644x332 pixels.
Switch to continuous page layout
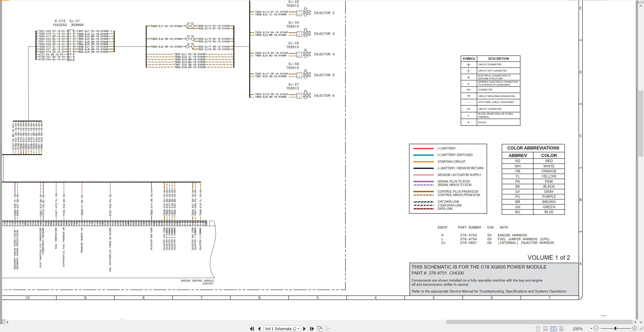tap(546, 329)
